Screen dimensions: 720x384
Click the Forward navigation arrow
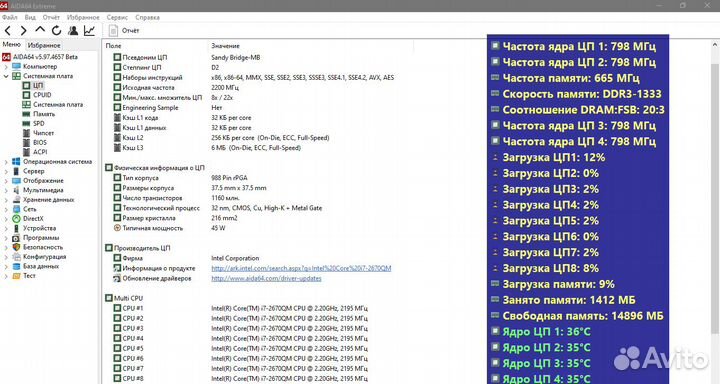(x=23, y=31)
